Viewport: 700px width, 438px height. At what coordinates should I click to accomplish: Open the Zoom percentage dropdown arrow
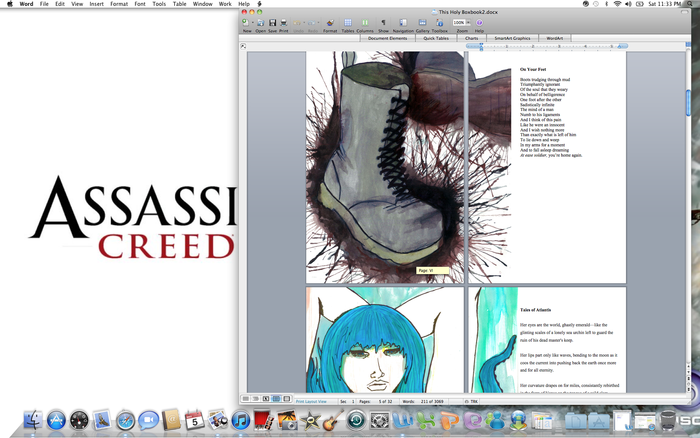click(x=468, y=22)
